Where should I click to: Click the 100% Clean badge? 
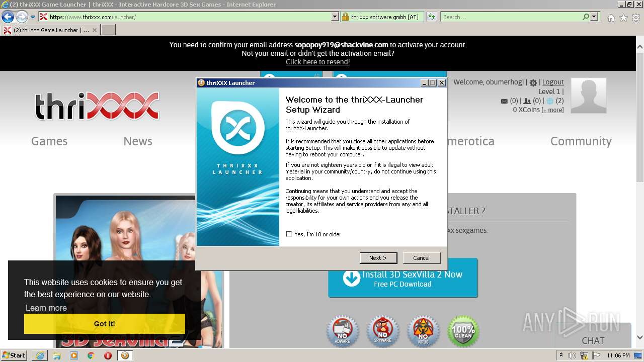coord(463,331)
